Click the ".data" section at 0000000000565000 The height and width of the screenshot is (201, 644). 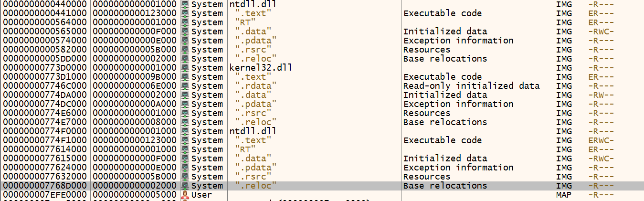click(x=253, y=32)
